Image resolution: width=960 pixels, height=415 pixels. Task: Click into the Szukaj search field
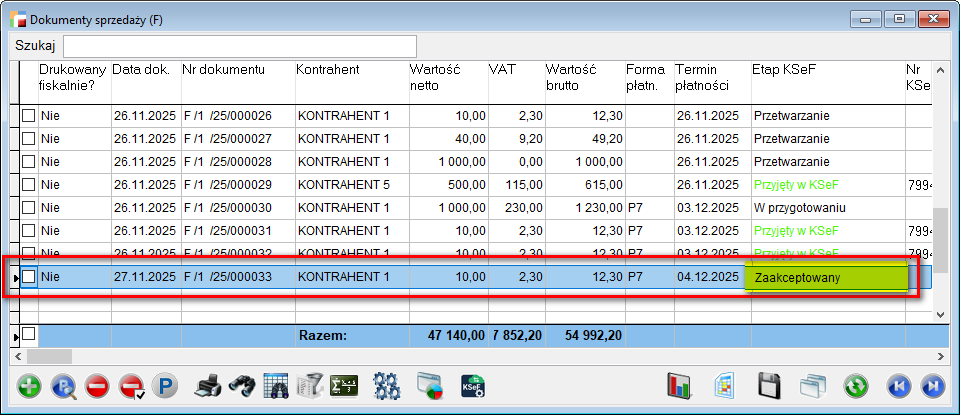pyautogui.click(x=240, y=46)
